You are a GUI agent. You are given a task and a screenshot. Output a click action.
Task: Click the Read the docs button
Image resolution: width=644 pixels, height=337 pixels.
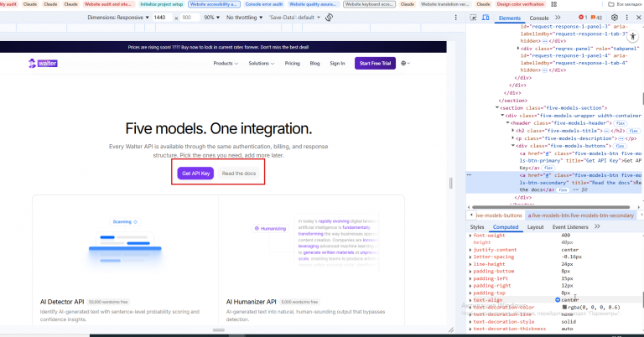coord(239,174)
